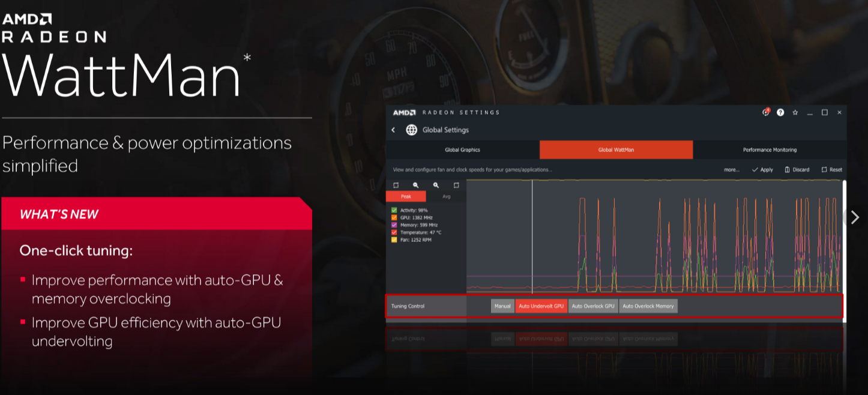Viewport: 868px width, 395px height.
Task: Reset WattMan settings
Action: pos(831,170)
